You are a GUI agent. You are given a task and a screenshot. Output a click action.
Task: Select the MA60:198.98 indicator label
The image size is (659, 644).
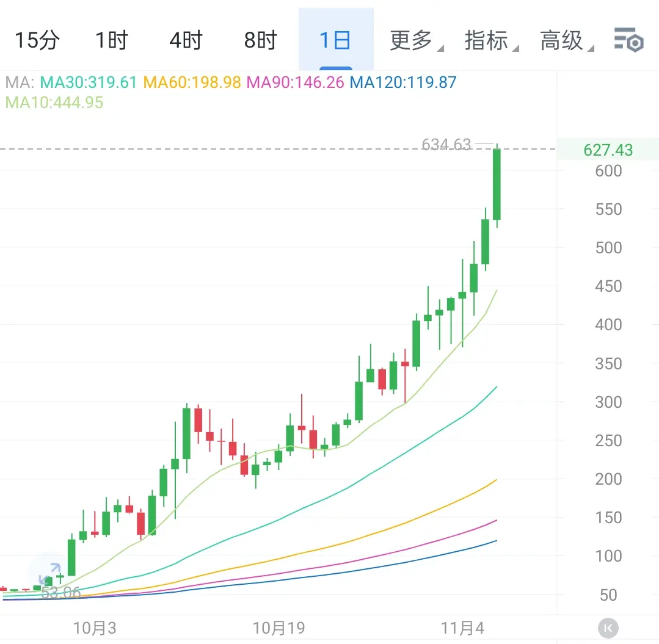(192, 82)
